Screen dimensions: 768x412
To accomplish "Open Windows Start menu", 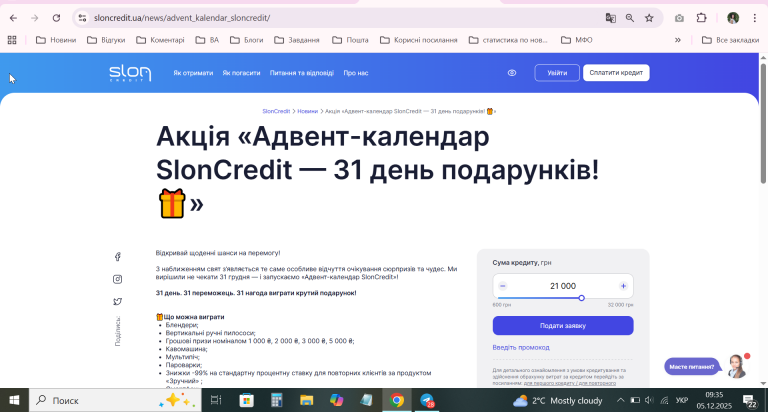I will pos(14,400).
